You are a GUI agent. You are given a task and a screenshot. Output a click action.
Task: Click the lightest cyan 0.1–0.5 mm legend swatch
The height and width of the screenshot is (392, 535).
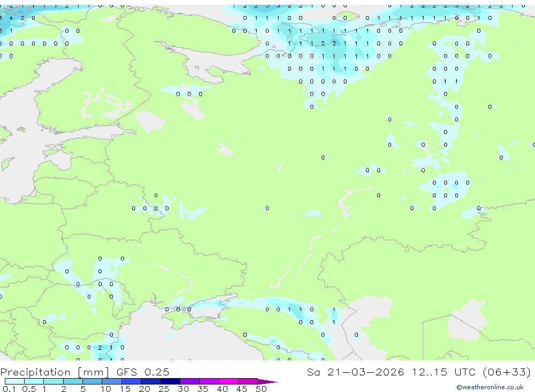point(14,381)
